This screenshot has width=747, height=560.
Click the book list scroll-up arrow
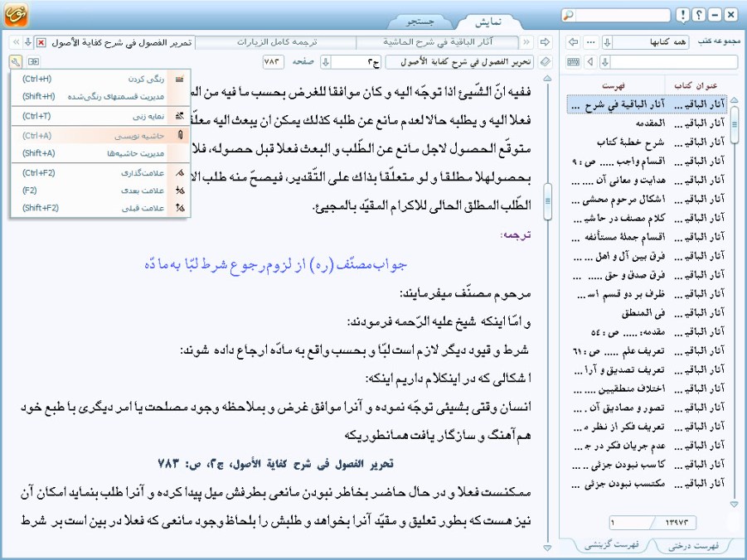[x=734, y=100]
